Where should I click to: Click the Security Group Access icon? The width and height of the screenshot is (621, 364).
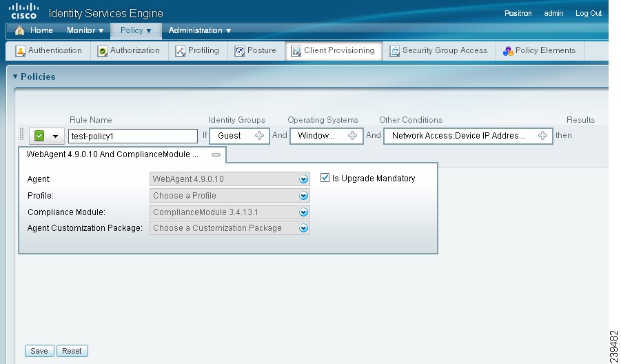pos(394,51)
